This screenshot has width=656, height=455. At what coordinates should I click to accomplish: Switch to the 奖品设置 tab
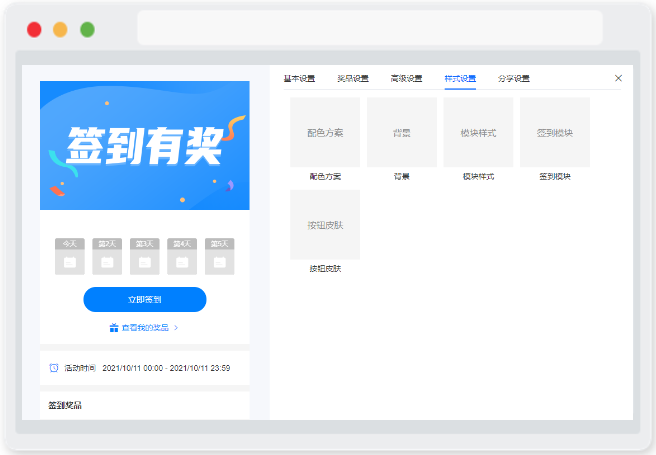(x=353, y=79)
